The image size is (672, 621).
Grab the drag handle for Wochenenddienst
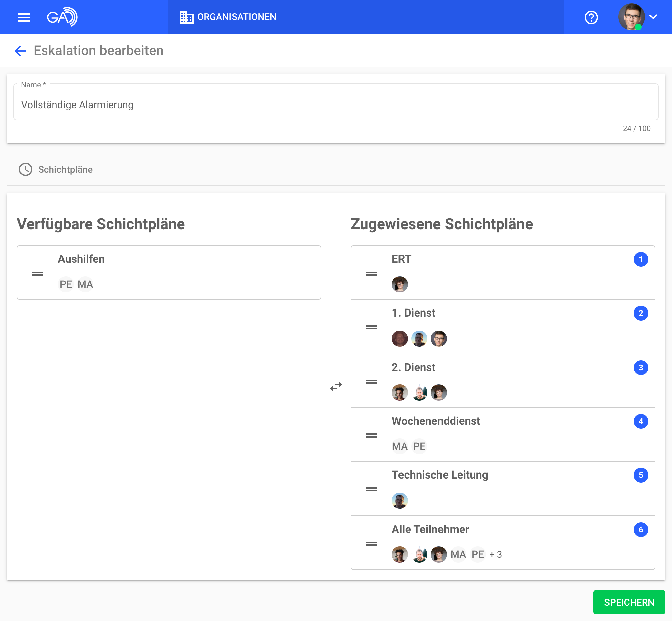pos(371,436)
